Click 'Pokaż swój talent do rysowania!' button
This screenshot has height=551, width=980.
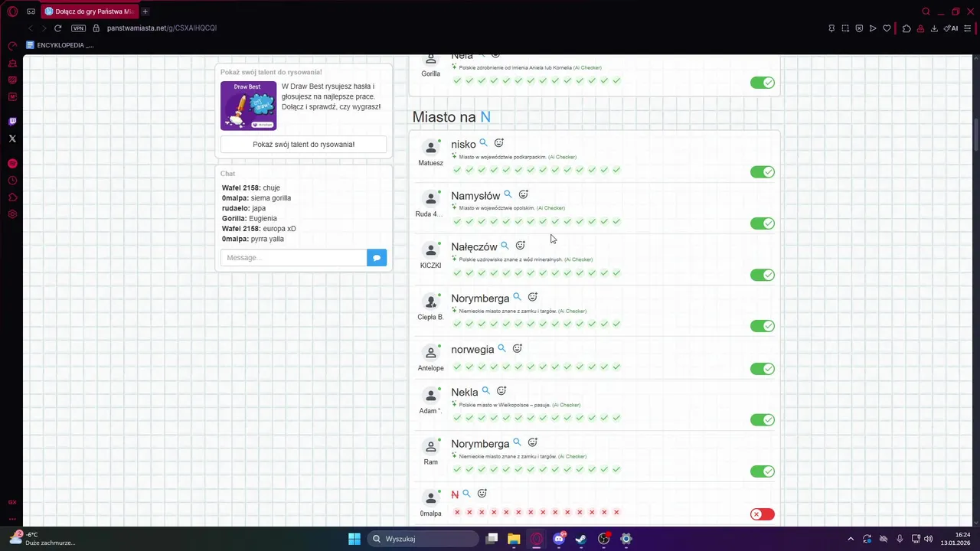coord(304,145)
